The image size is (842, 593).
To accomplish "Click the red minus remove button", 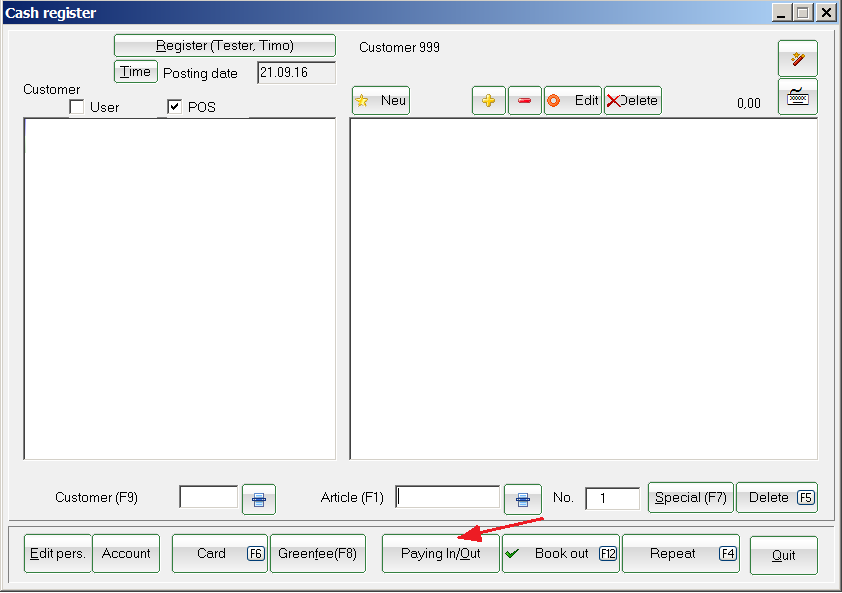I will (525, 100).
